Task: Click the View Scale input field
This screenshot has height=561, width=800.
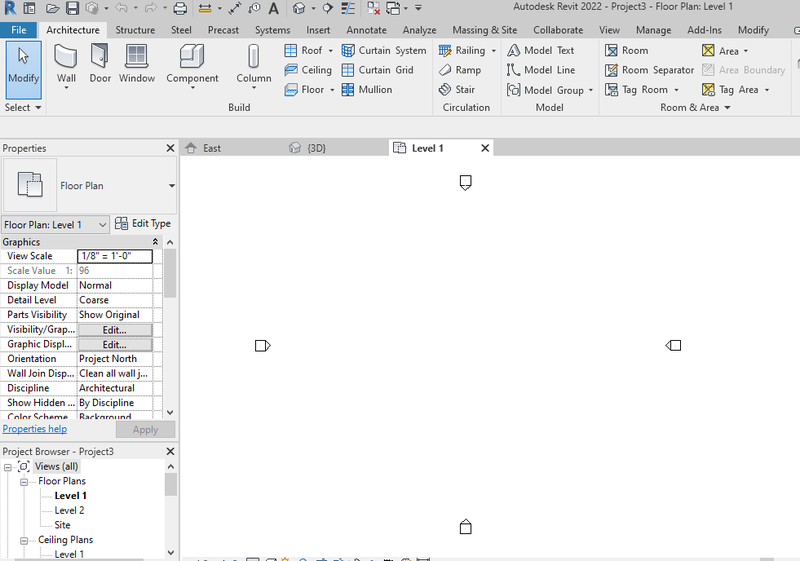Action: (x=115, y=256)
